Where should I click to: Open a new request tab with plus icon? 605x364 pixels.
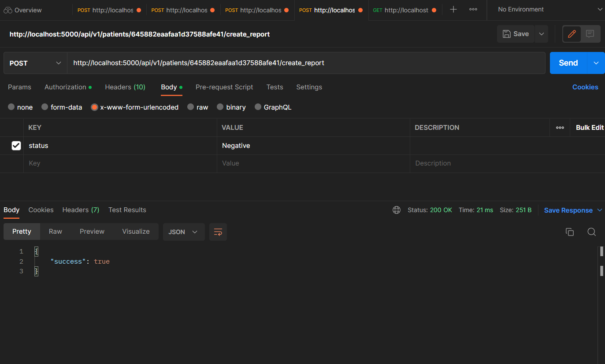click(453, 9)
